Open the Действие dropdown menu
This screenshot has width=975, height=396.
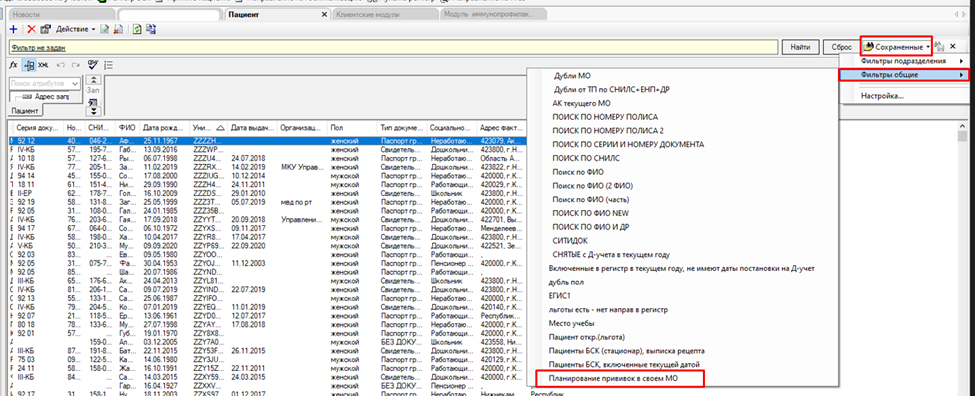pos(76,29)
